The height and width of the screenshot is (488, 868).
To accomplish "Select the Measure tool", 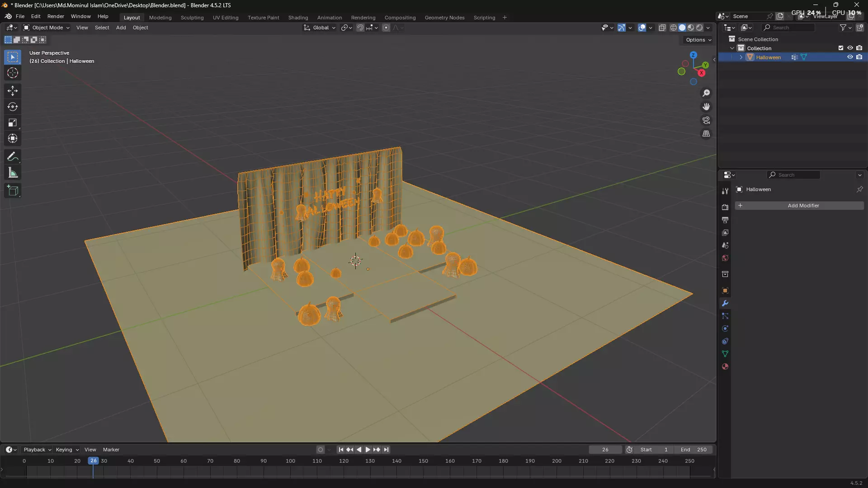I will 13,173.
